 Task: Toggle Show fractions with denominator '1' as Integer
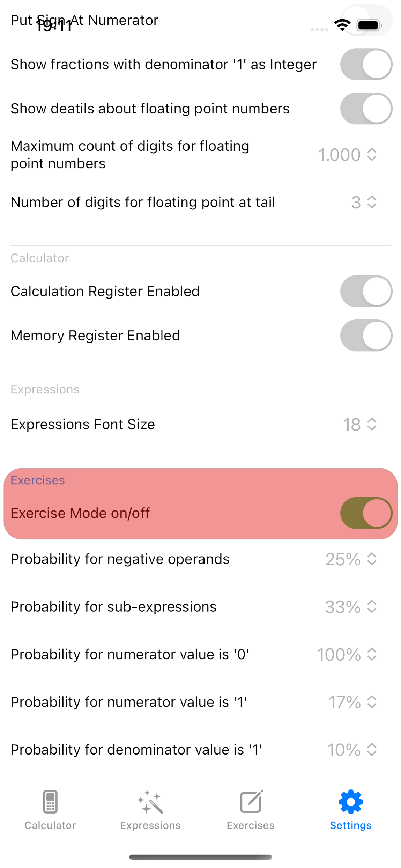pos(366,65)
